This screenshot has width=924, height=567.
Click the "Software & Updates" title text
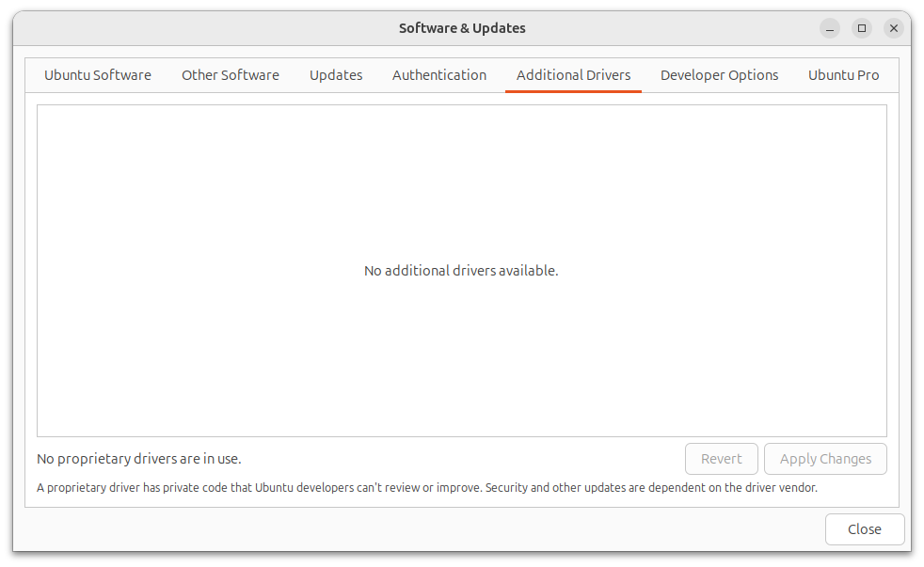pyautogui.click(x=462, y=28)
